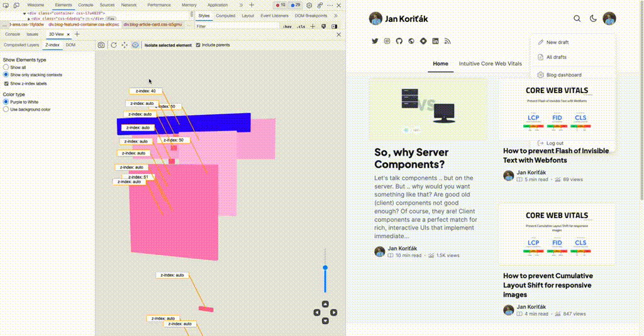The width and height of the screenshot is (644, 336).
Task: Open the Performance tab
Action: pos(159,5)
